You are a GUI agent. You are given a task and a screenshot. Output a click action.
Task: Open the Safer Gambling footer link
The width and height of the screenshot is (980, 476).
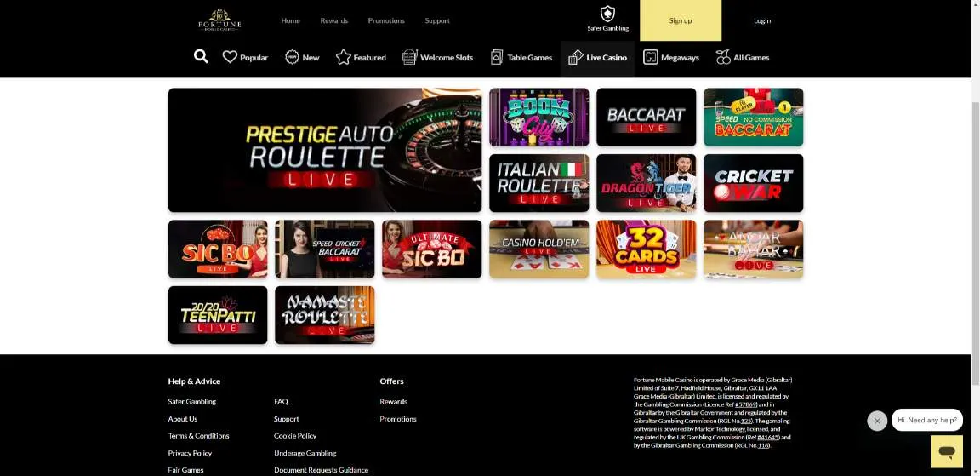192,402
